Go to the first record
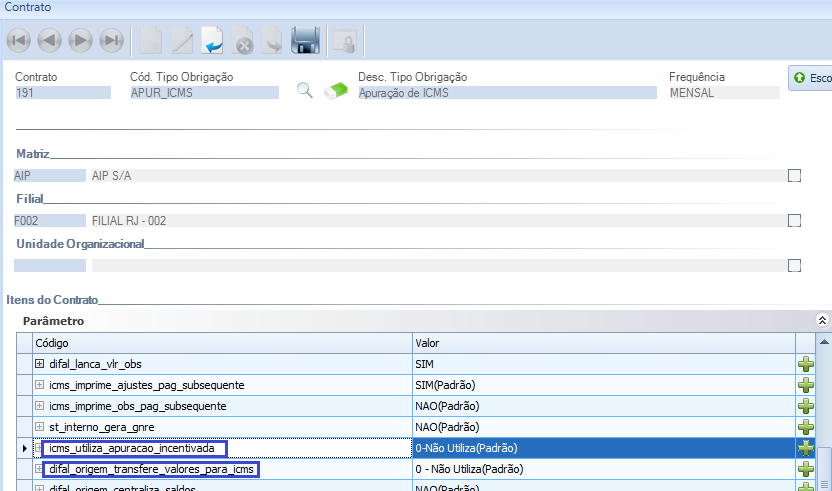Screen dimensions: 832x491 click(19, 41)
